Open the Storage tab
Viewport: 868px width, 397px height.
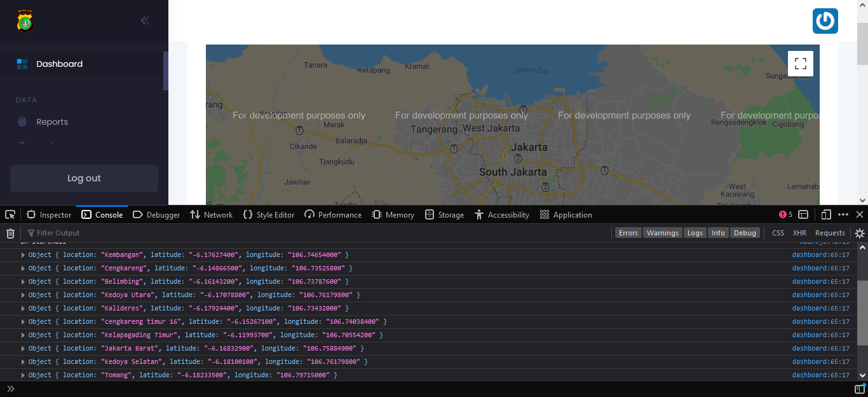click(x=445, y=214)
